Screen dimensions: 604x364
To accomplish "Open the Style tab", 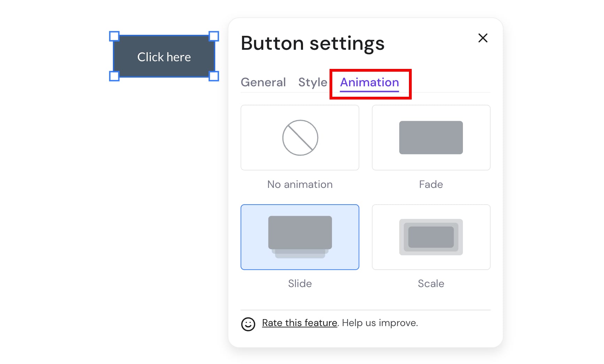I will click(x=312, y=82).
